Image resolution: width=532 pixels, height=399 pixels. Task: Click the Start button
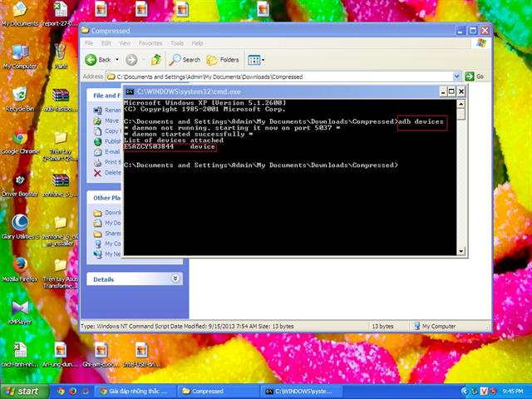tap(24, 392)
